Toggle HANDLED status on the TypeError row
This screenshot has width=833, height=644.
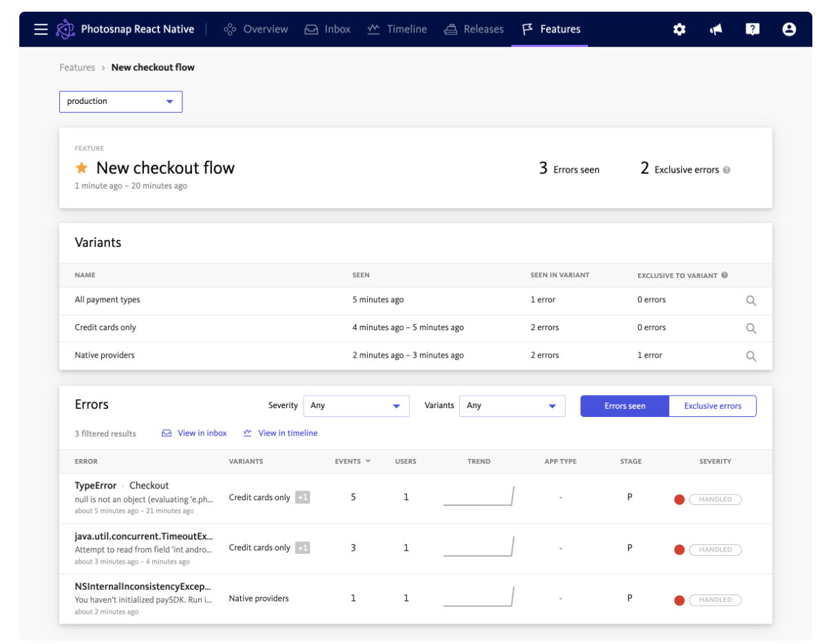coord(715,499)
